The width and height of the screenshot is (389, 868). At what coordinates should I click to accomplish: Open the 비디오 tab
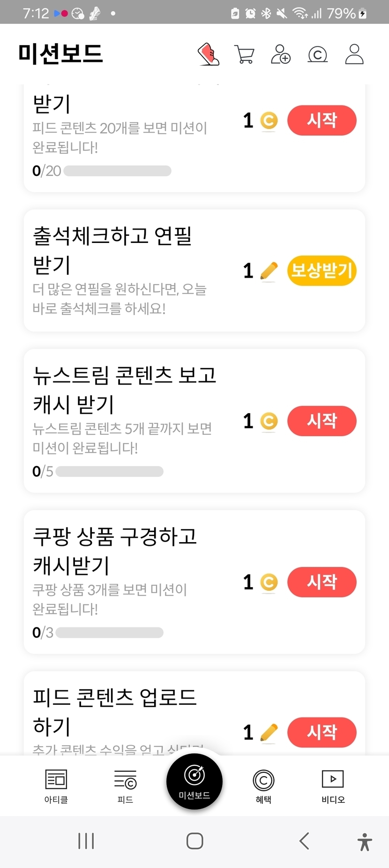[333, 786]
